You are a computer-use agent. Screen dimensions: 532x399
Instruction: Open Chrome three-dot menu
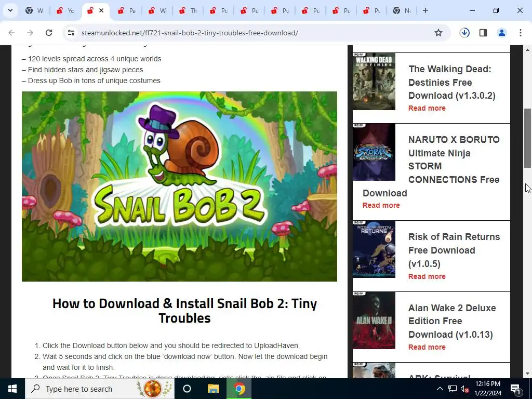pyautogui.click(x=521, y=33)
